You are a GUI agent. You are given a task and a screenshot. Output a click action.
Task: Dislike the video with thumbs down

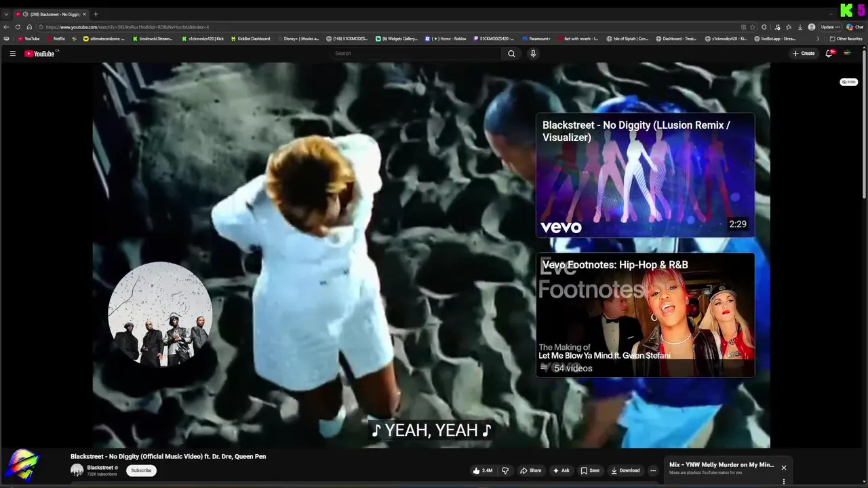pyautogui.click(x=505, y=470)
